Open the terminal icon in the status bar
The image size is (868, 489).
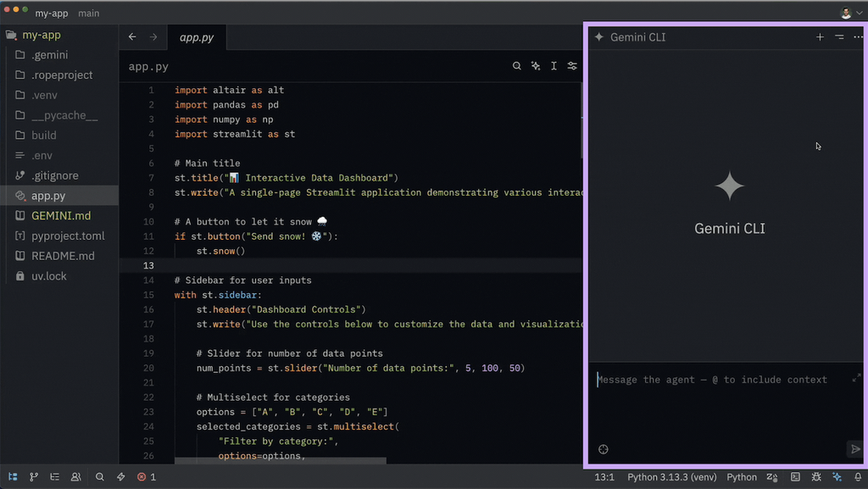(795, 477)
